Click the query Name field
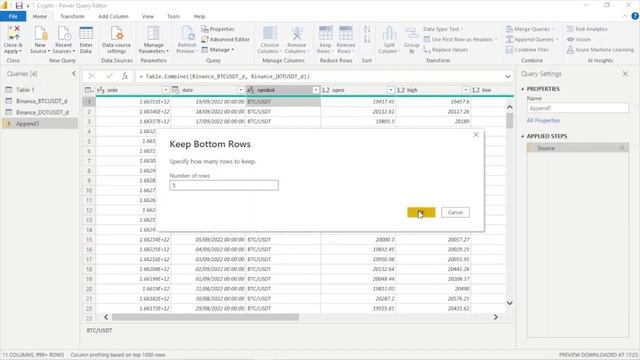The width and height of the screenshot is (640, 360). tap(578, 108)
